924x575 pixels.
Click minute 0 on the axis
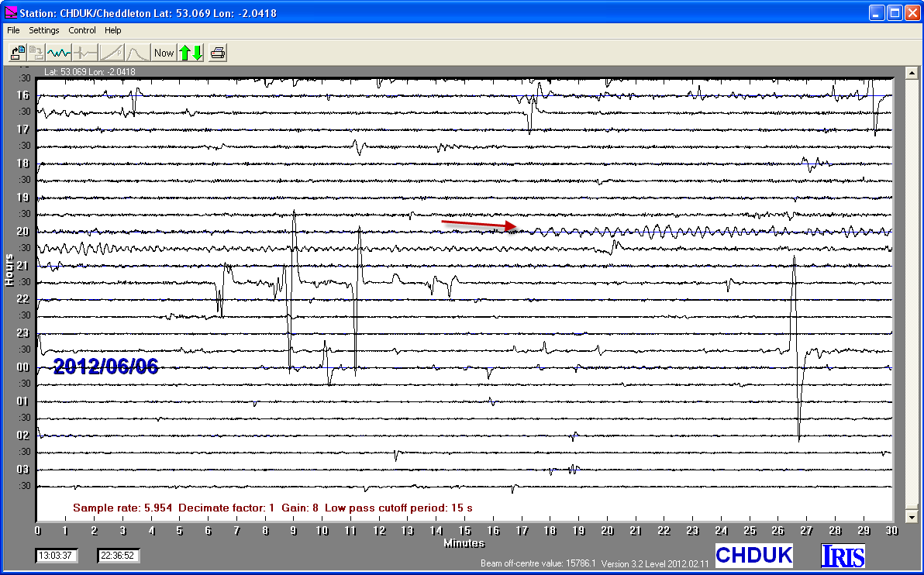(x=38, y=531)
